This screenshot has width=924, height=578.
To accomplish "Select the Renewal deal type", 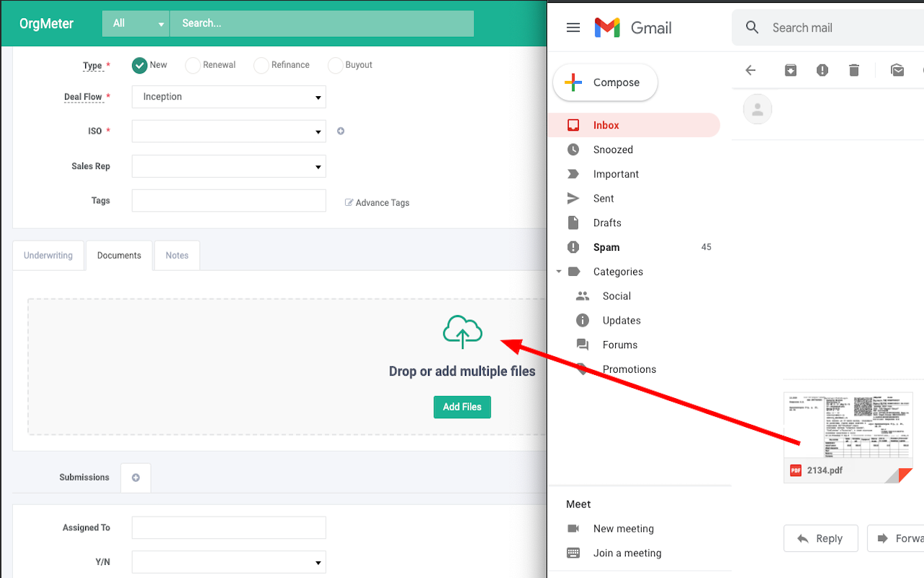I will 193,65.
